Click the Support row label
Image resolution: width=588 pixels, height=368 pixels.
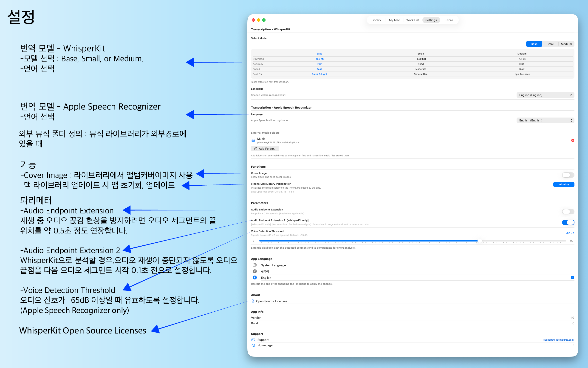coord(263,340)
